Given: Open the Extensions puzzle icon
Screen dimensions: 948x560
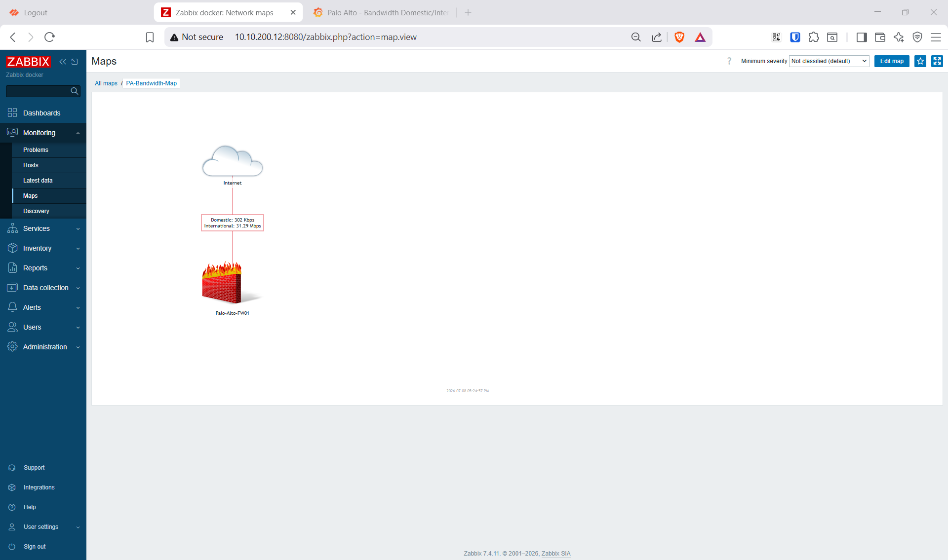Looking at the screenshot, I should coord(814,37).
